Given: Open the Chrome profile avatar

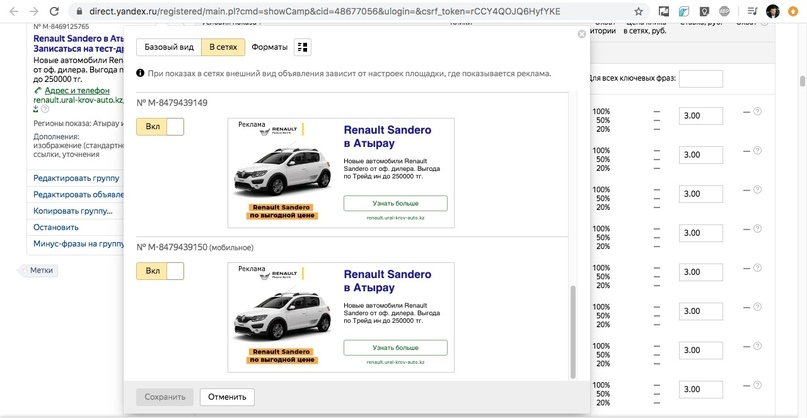Looking at the screenshot, I should [772, 11].
